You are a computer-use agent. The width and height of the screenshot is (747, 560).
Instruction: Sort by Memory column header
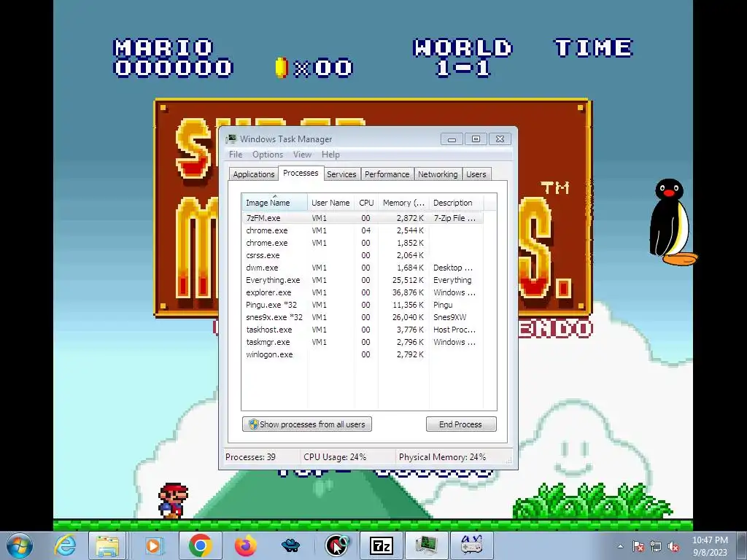pos(403,203)
